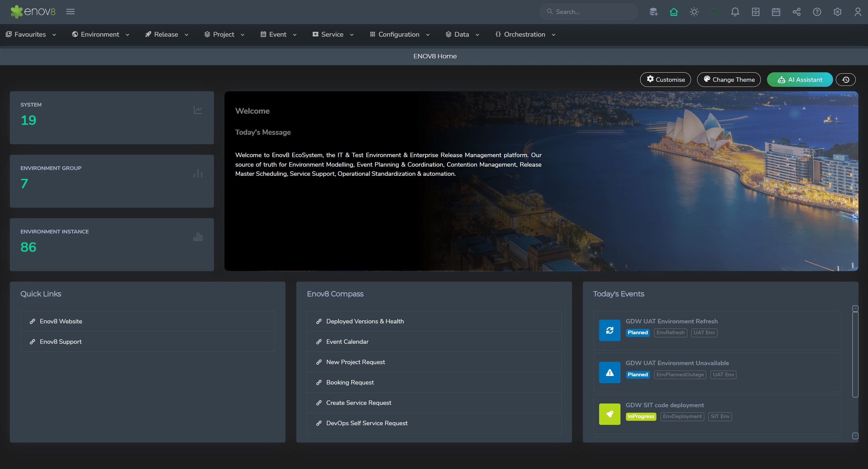Toggle sidebar with hamburger menu icon
This screenshot has height=469, width=868.
pyautogui.click(x=71, y=12)
